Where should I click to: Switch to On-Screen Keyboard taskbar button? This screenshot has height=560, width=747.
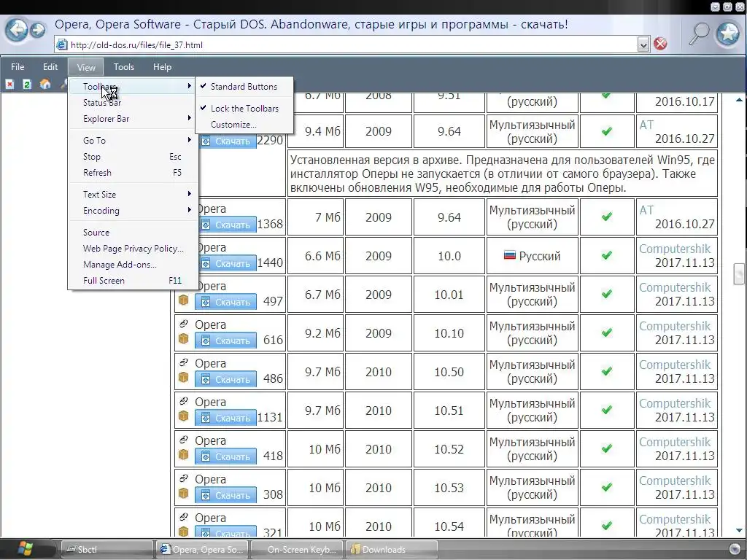[x=298, y=550]
